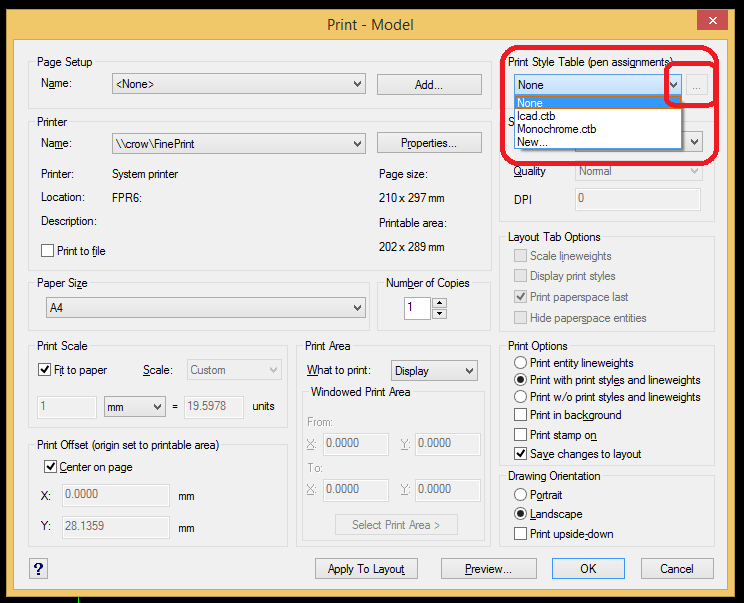Click the DPI input field

pyautogui.click(x=638, y=199)
